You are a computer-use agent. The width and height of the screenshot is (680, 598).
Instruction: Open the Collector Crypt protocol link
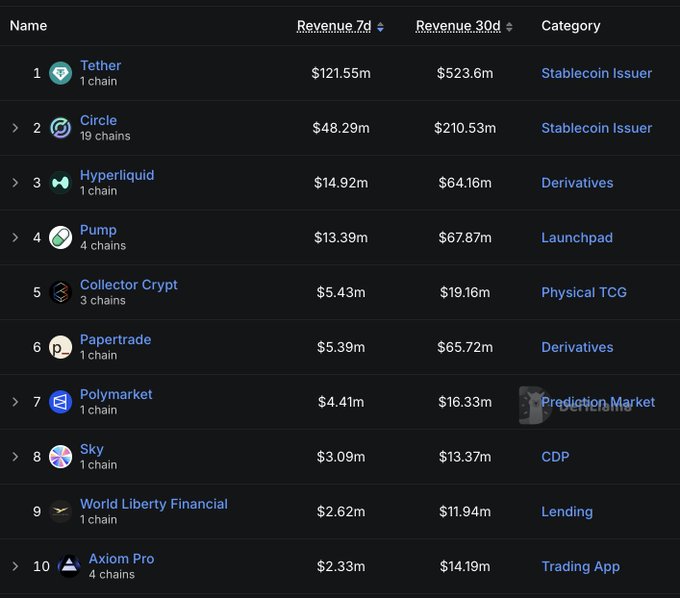tap(129, 285)
